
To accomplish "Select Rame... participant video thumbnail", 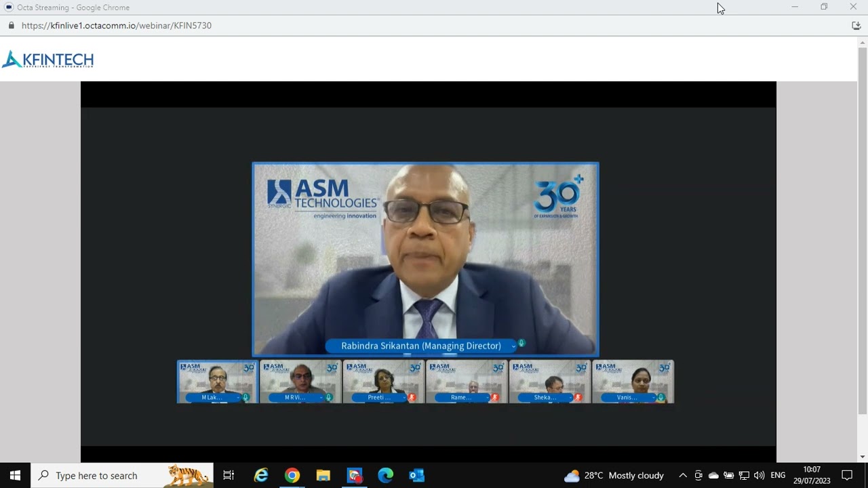I will tap(467, 382).
